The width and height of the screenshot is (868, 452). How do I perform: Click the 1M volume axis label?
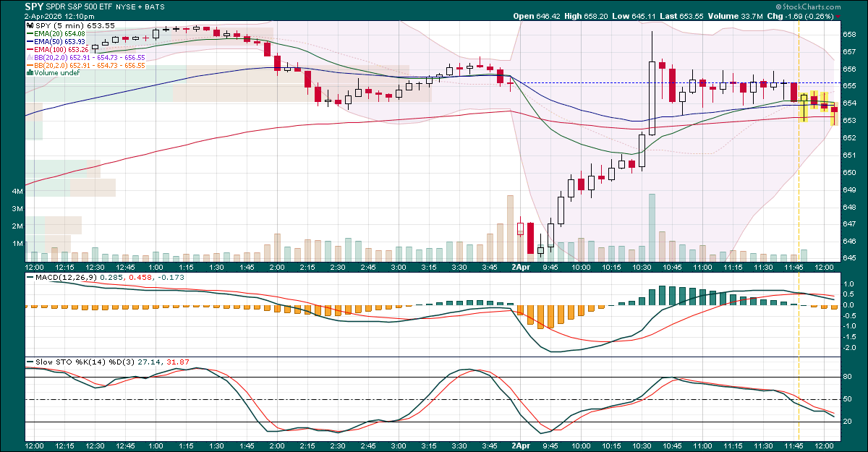tap(19, 244)
